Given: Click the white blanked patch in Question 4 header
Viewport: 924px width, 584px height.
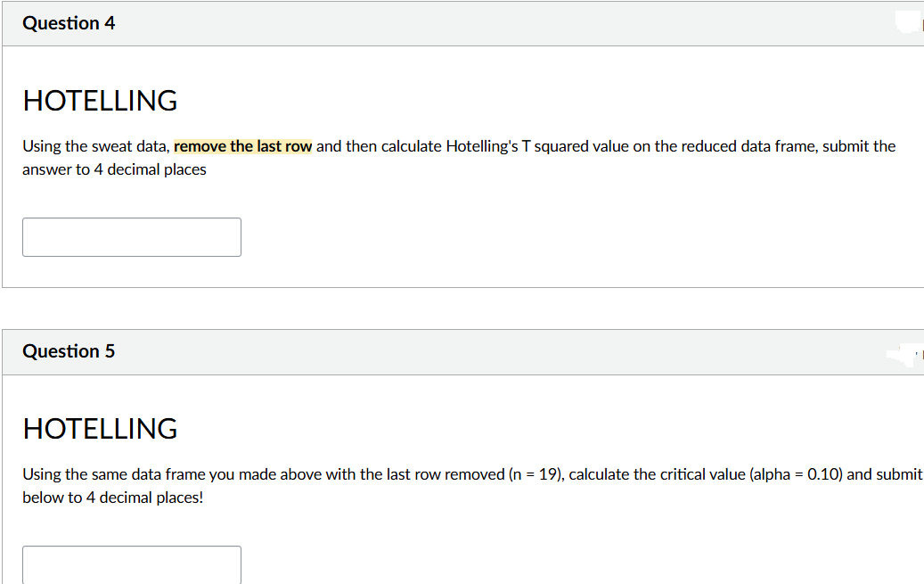Looking at the screenshot, I should [908, 23].
